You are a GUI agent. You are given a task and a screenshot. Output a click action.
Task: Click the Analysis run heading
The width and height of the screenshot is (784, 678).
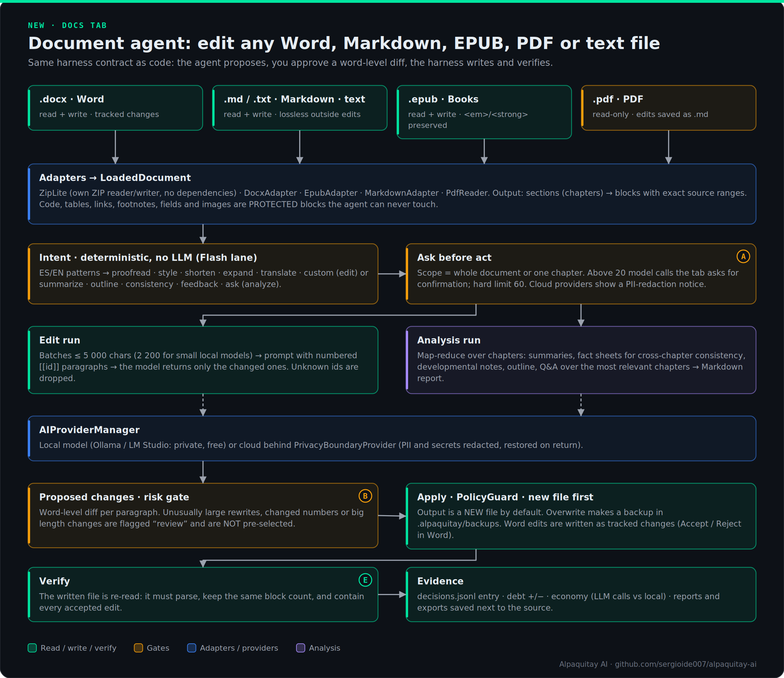point(449,340)
